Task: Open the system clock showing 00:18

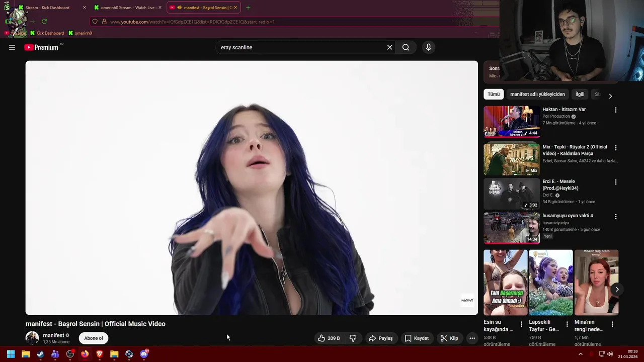Action: coord(627,354)
